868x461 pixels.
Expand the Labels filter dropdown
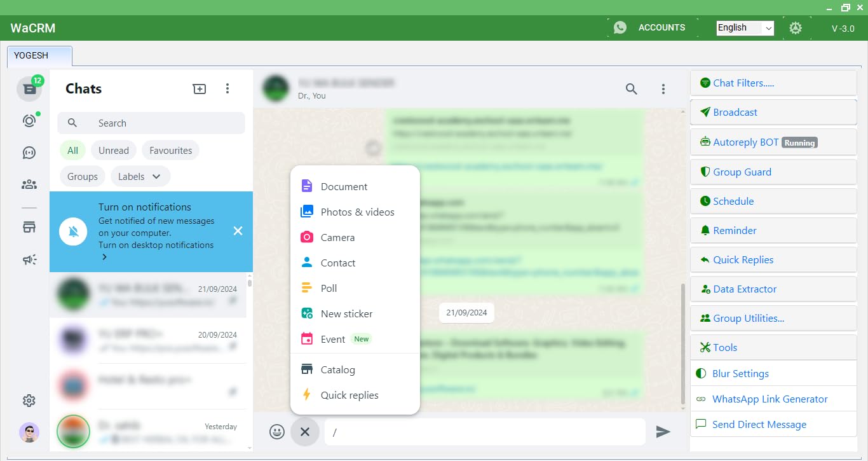(140, 177)
